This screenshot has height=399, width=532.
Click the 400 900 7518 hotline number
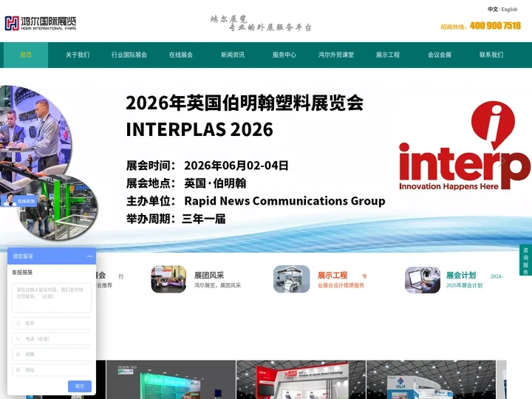coord(495,26)
